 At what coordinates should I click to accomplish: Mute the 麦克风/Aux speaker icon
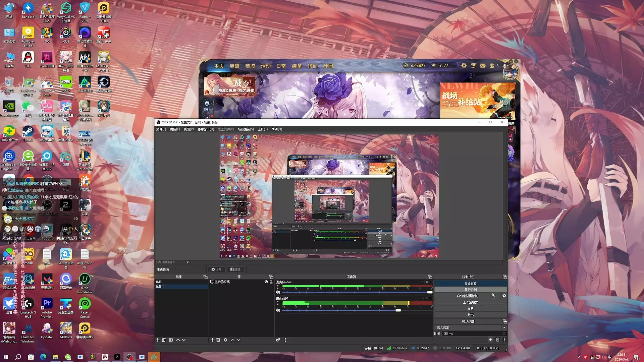[x=278, y=292]
